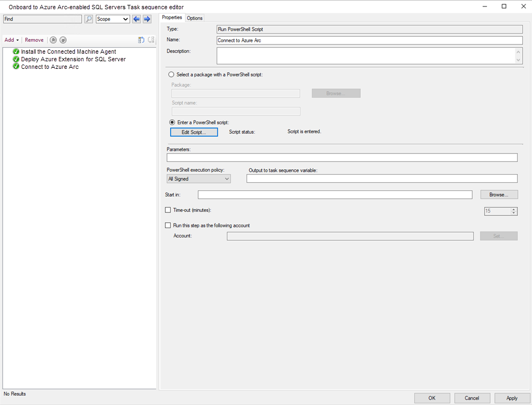This screenshot has width=532, height=405.
Task: Click the Apply button
Action: [x=511, y=398]
